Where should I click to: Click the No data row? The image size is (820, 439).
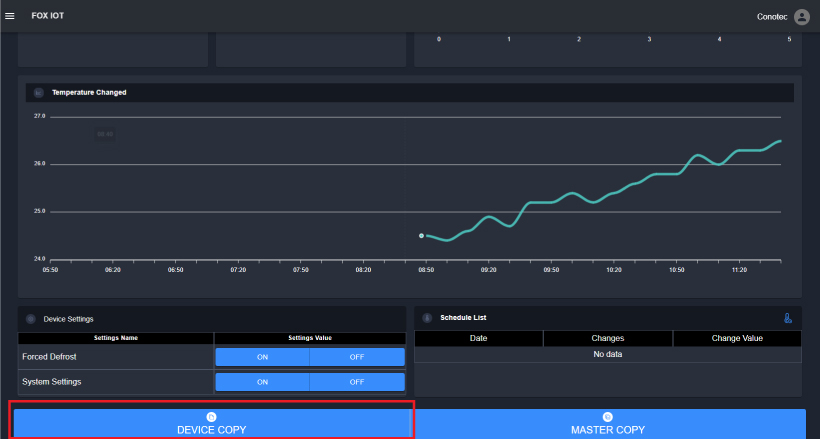point(608,354)
